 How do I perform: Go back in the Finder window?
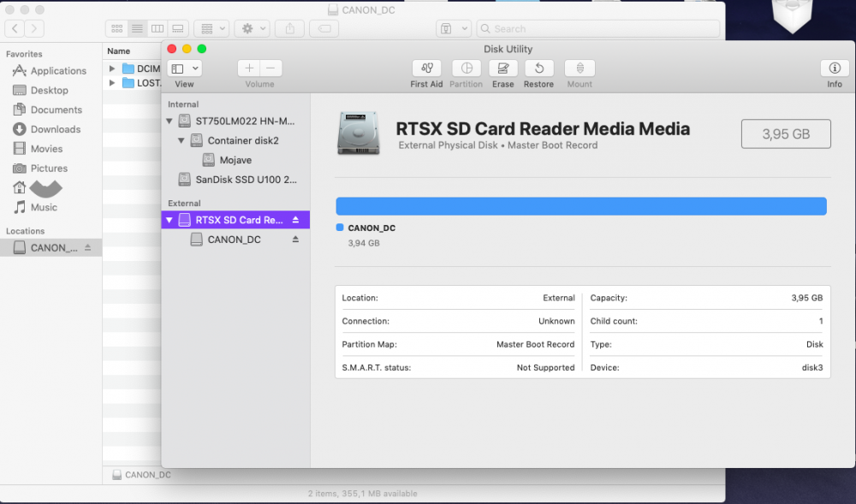click(15, 28)
